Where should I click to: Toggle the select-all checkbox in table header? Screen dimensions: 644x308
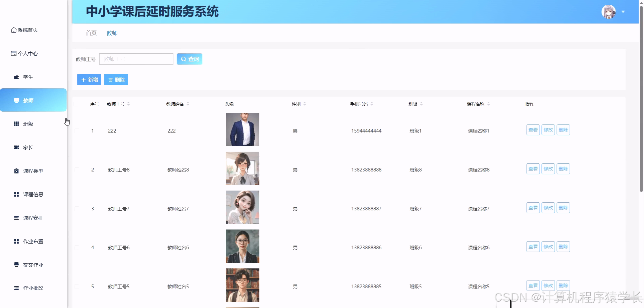pyautogui.click(x=76, y=104)
